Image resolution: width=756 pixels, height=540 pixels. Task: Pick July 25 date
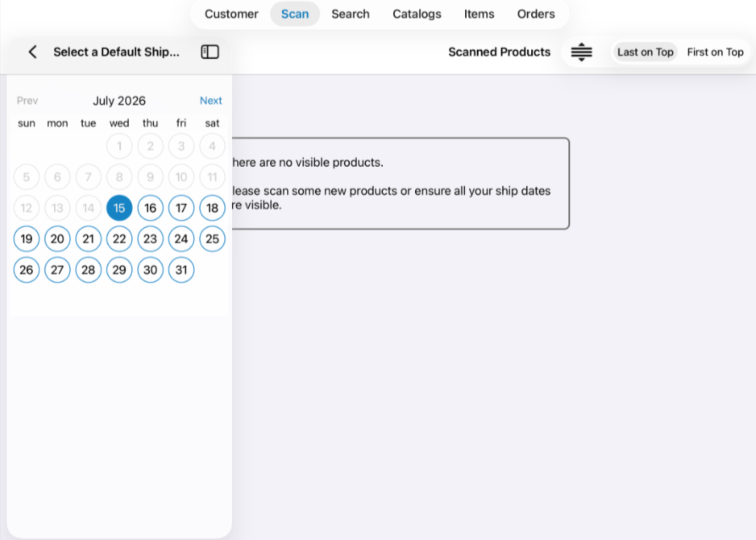[212, 239]
